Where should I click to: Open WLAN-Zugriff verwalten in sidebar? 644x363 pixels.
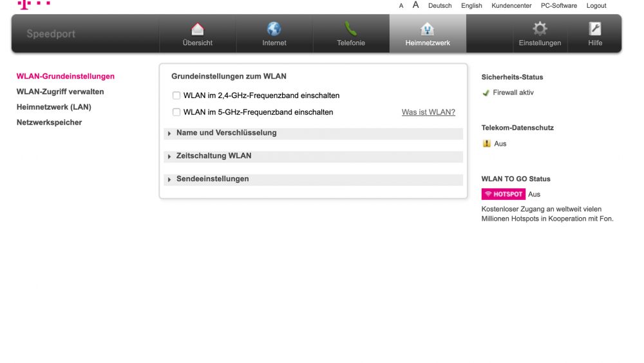60,92
